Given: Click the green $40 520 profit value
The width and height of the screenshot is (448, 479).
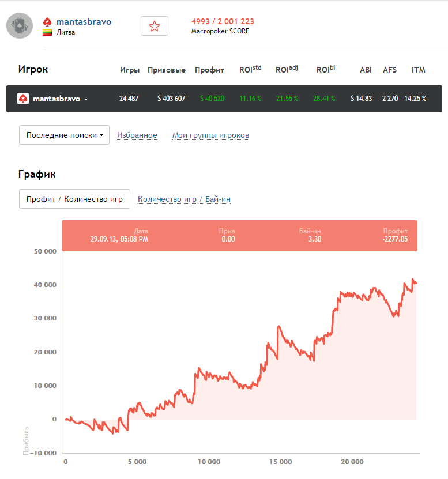Looking at the screenshot, I should (x=212, y=99).
